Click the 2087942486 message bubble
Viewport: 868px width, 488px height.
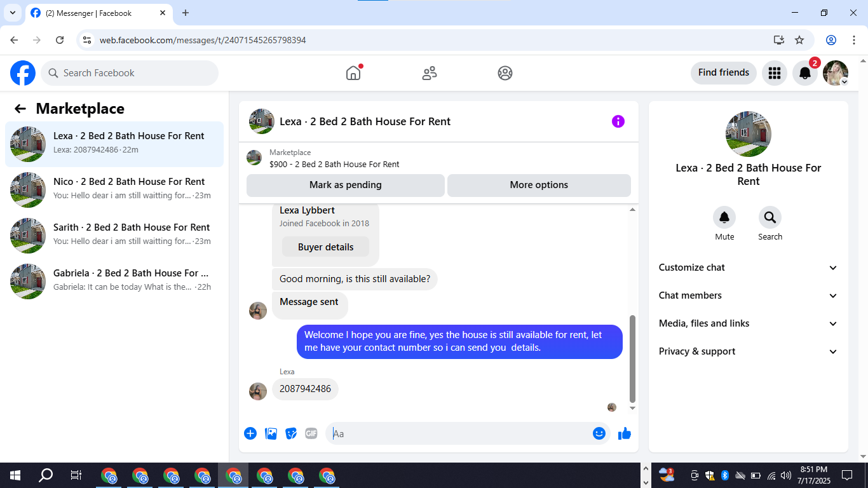pos(305,389)
